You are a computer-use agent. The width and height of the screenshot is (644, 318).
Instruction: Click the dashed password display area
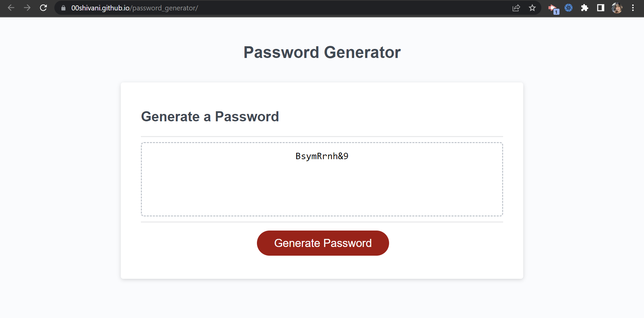click(x=321, y=188)
